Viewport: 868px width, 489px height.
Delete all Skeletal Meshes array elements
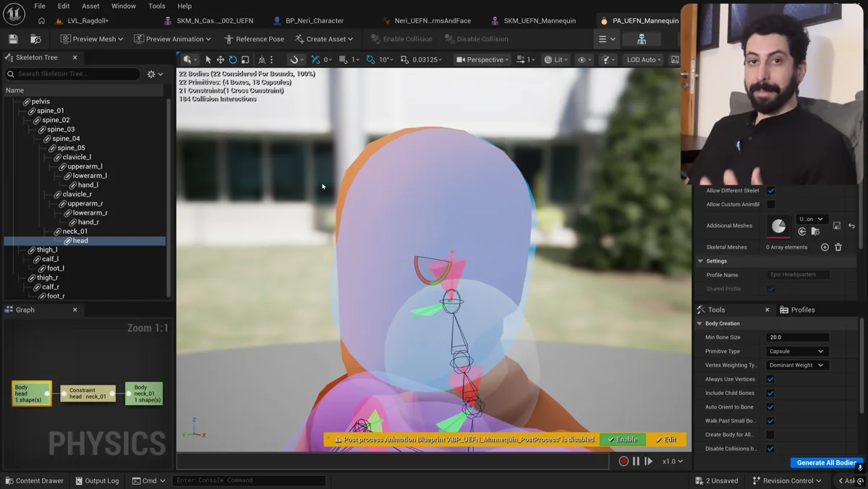[838, 247]
